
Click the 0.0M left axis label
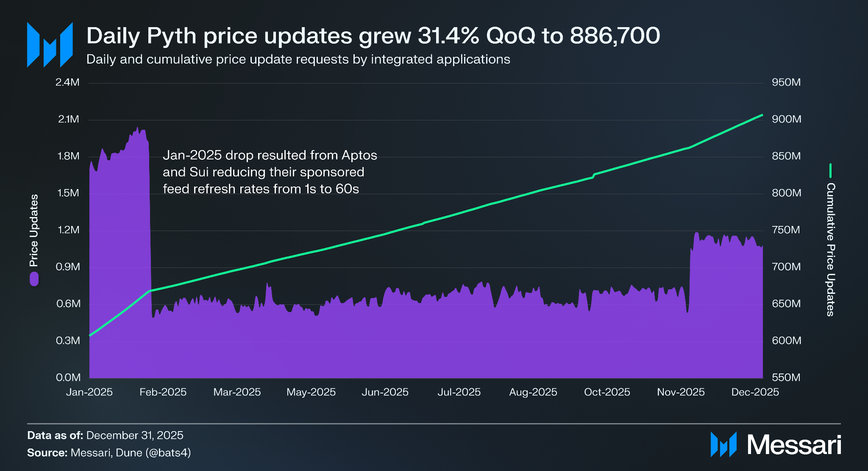pyautogui.click(x=68, y=377)
